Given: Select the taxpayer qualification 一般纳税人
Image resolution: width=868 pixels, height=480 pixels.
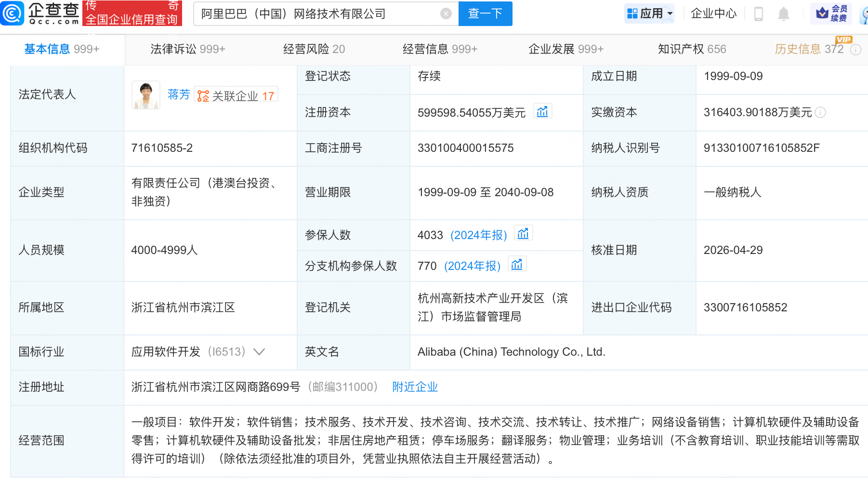Looking at the screenshot, I should [x=733, y=192].
